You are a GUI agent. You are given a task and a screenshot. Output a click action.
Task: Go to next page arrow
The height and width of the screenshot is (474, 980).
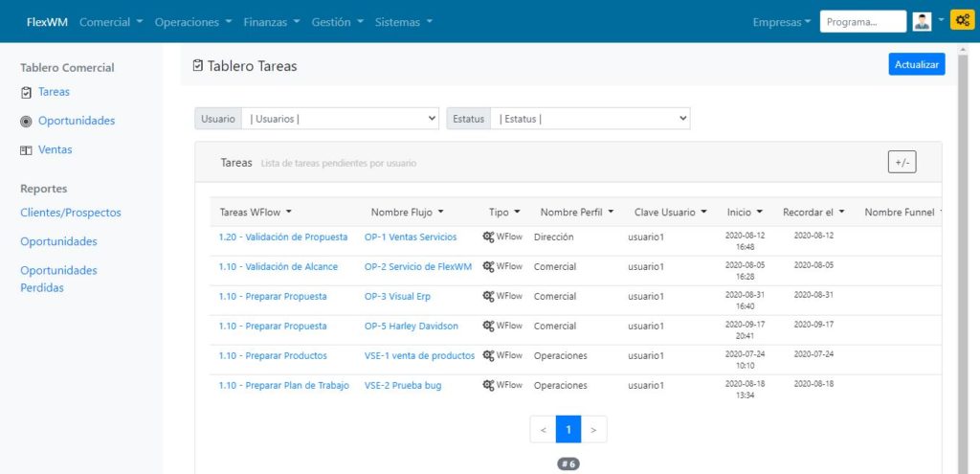pos(593,430)
